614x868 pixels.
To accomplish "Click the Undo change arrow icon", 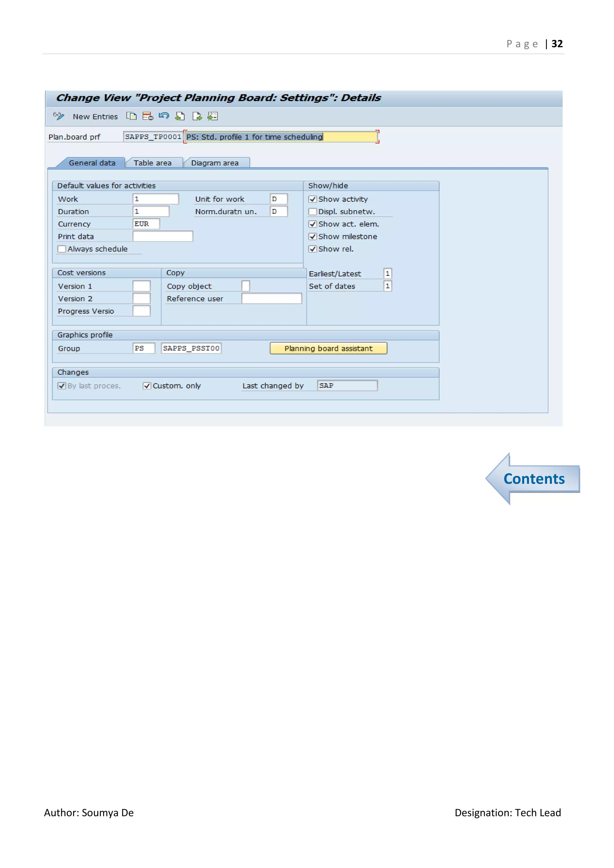I will pos(164,116).
